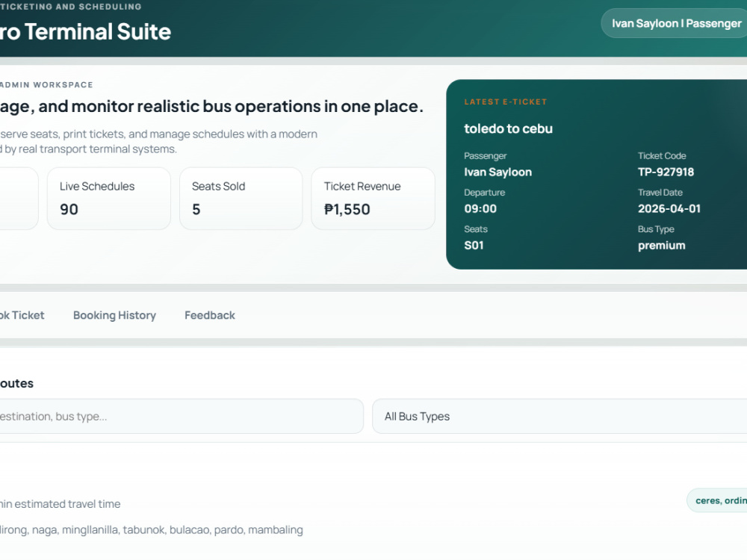Click the premium bus type value
Viewport: 747px width, 560px height.
pyautogui.click(x=661, y=245)
